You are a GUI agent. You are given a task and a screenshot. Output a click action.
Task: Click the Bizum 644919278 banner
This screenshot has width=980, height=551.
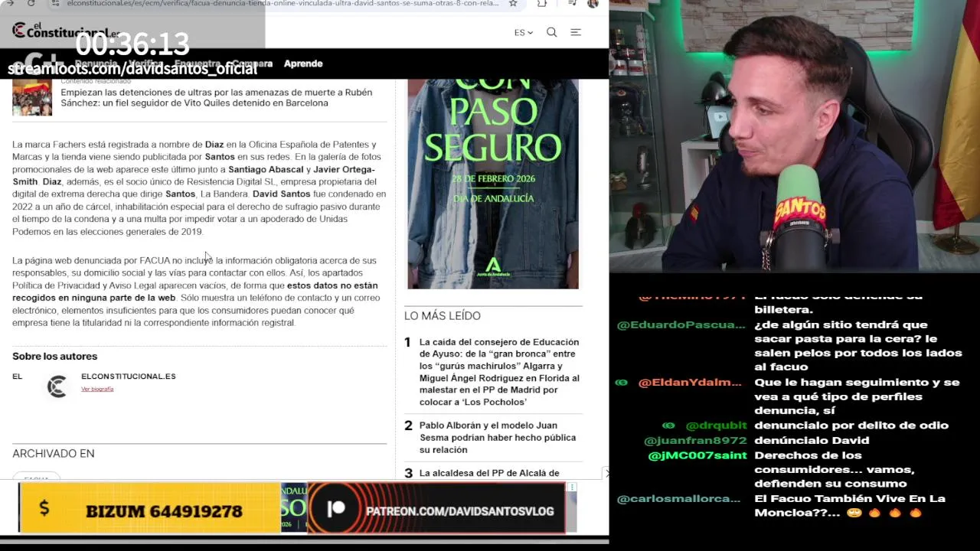coord(149,507)
